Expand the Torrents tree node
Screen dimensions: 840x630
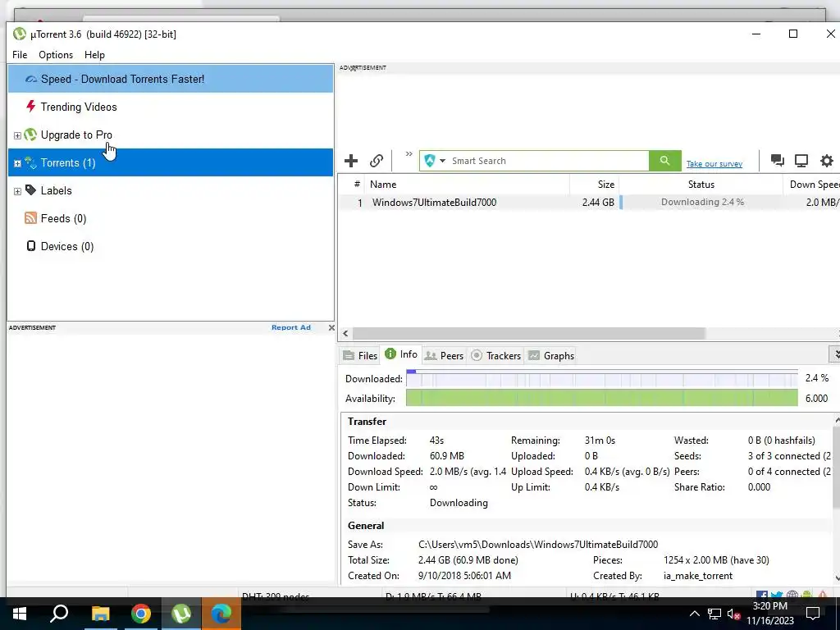tap(17, 163)
